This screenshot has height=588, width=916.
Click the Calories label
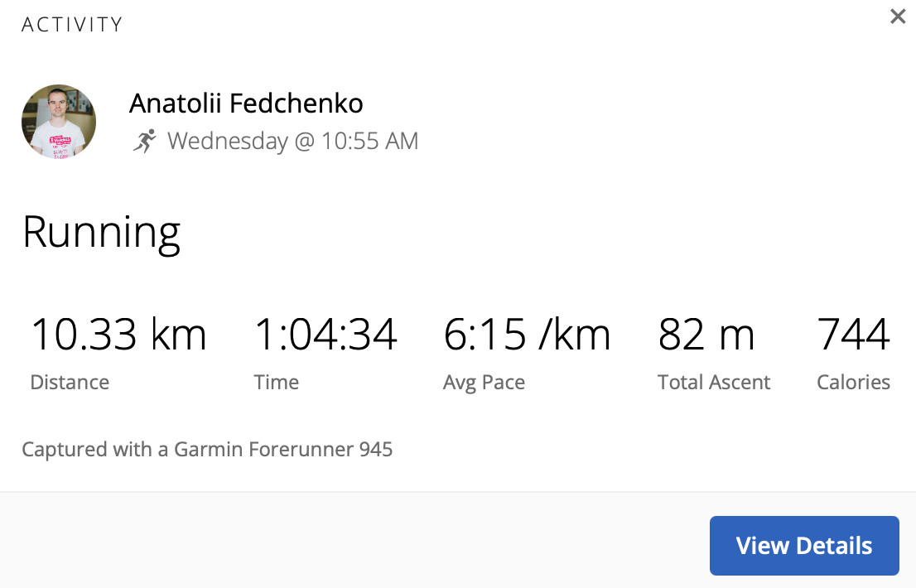click(854, 382)
